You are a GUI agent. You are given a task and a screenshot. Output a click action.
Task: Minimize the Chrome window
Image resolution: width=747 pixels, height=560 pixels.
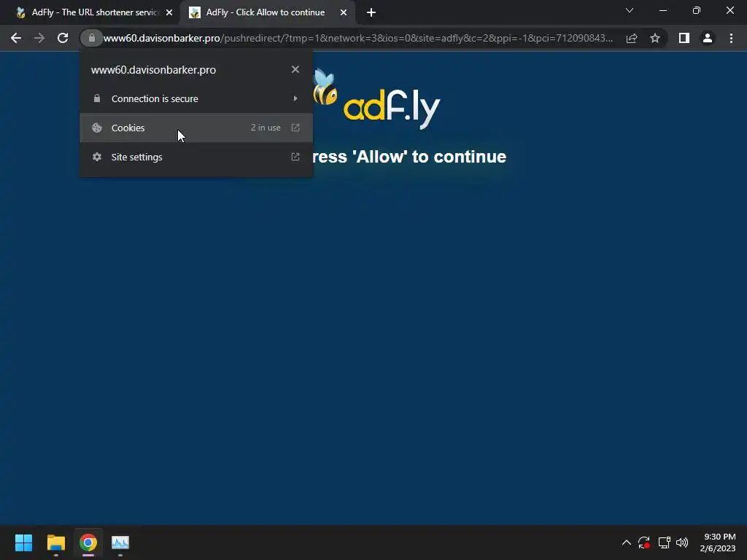[x=663, y=10]
